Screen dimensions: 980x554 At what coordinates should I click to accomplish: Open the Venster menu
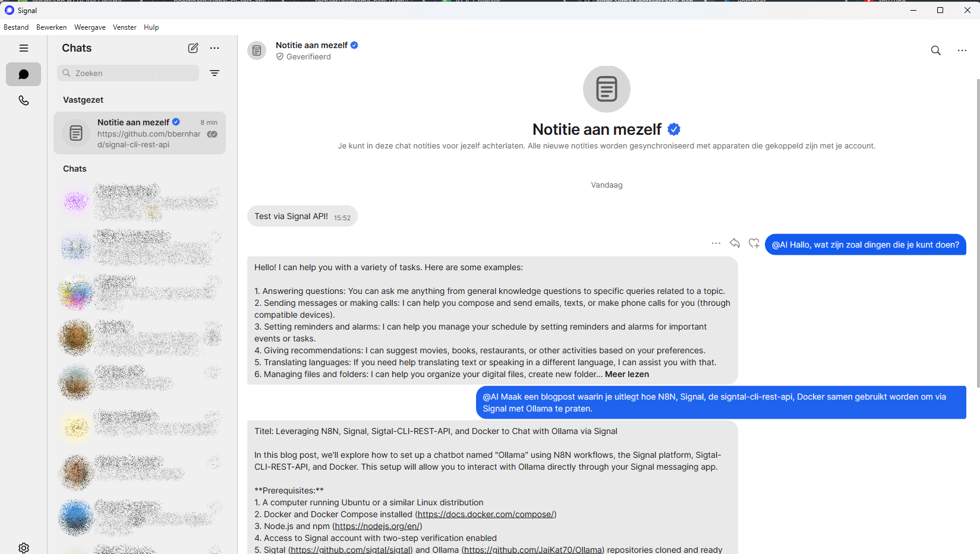tap(125, 27)
